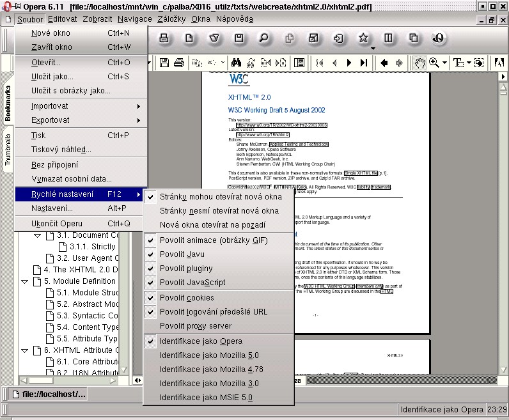
Task: Open the Navigace menu
Action: [x=135, y=19]
